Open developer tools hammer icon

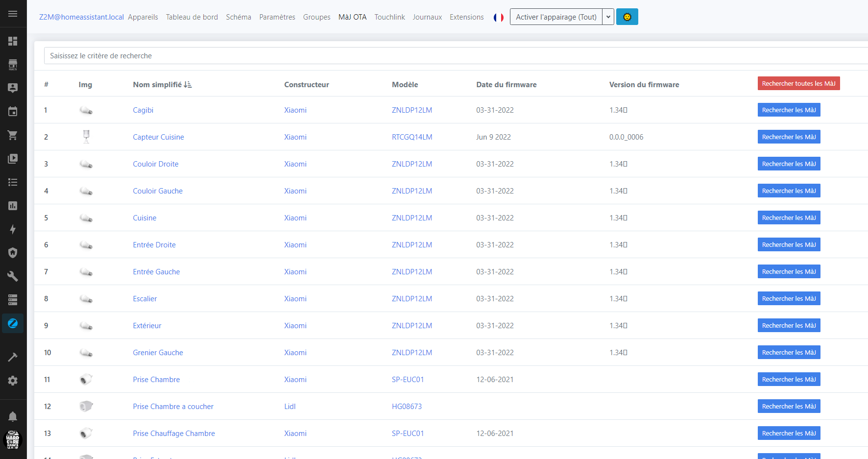click(13, 357)
